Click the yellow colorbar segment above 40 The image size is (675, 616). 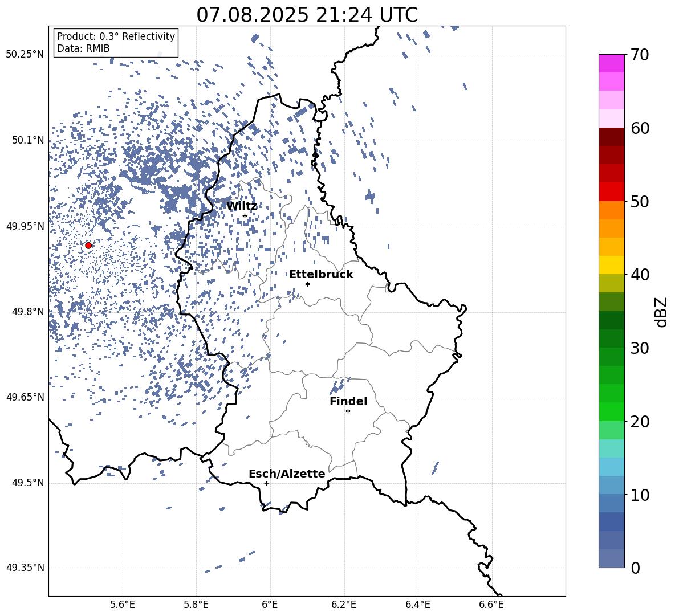click(611, 265)
